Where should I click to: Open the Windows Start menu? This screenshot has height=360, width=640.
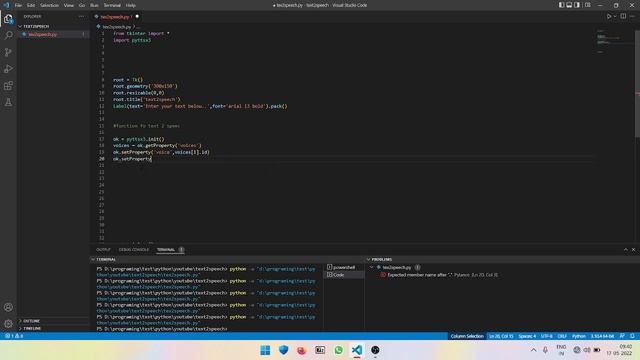point(265,350)
